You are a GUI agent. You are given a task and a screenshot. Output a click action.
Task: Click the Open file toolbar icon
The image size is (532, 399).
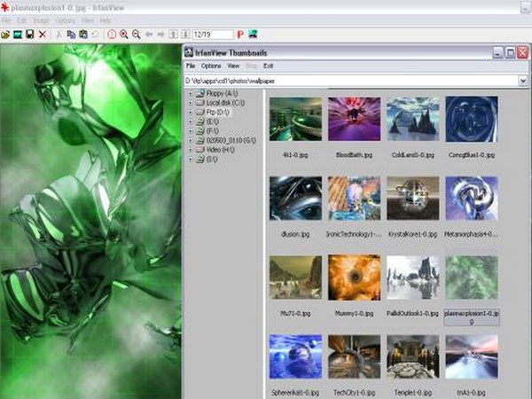coord(5,34)
